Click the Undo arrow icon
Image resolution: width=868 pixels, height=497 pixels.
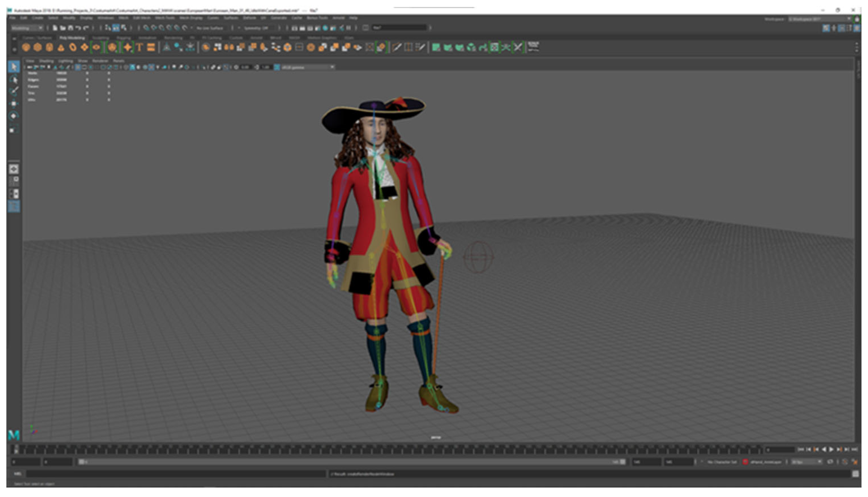pos(78,28)
